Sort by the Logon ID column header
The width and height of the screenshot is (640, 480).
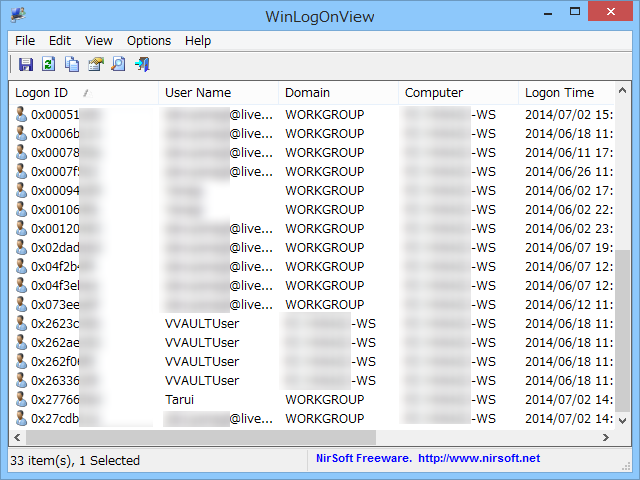[84, 93]
